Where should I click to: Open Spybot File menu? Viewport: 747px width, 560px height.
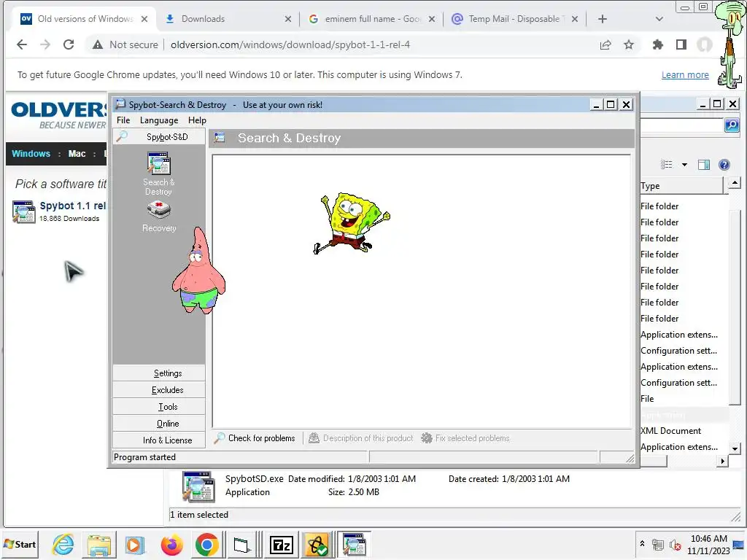pos(123,120)
